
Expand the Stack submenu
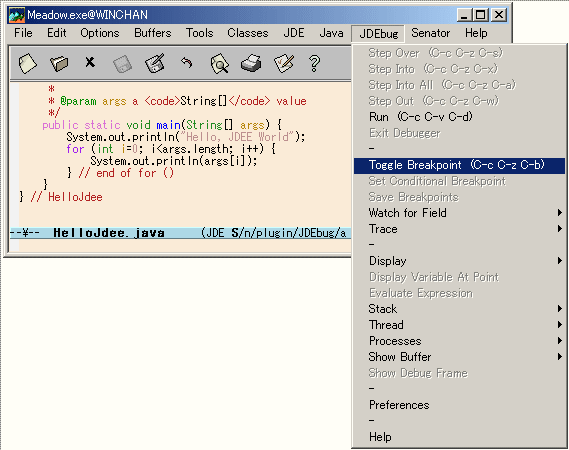pos(459,309)
